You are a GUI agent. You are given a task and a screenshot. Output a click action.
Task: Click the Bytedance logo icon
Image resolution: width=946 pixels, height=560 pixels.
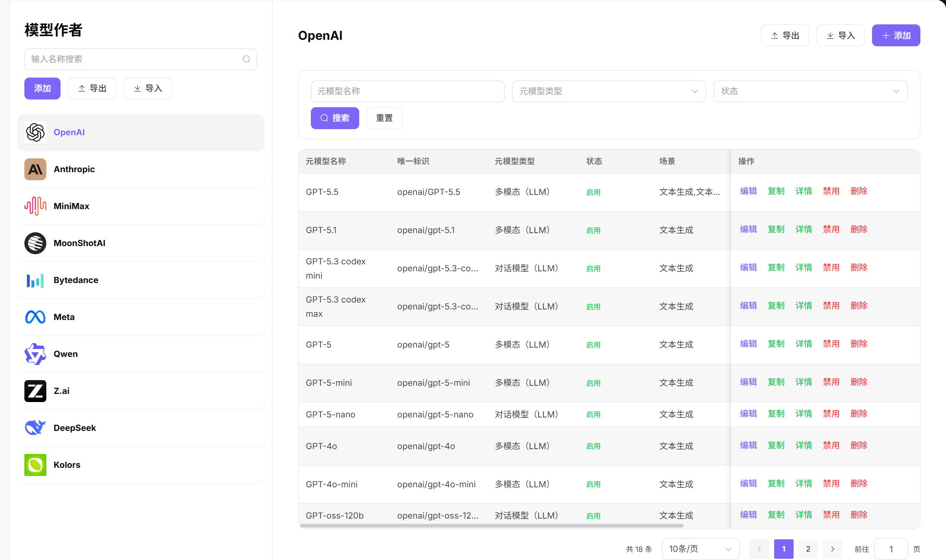pyautogui.click(x=35, y=280)
